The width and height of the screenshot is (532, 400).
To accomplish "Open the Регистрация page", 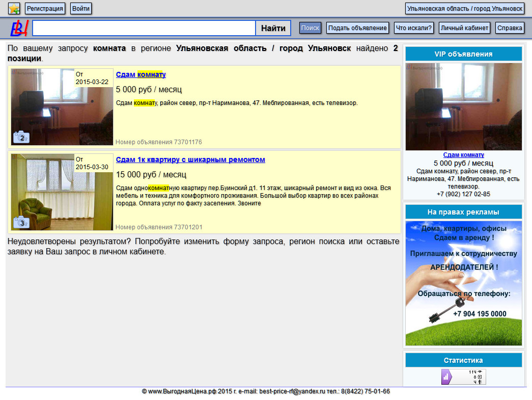I will (45, 9).
